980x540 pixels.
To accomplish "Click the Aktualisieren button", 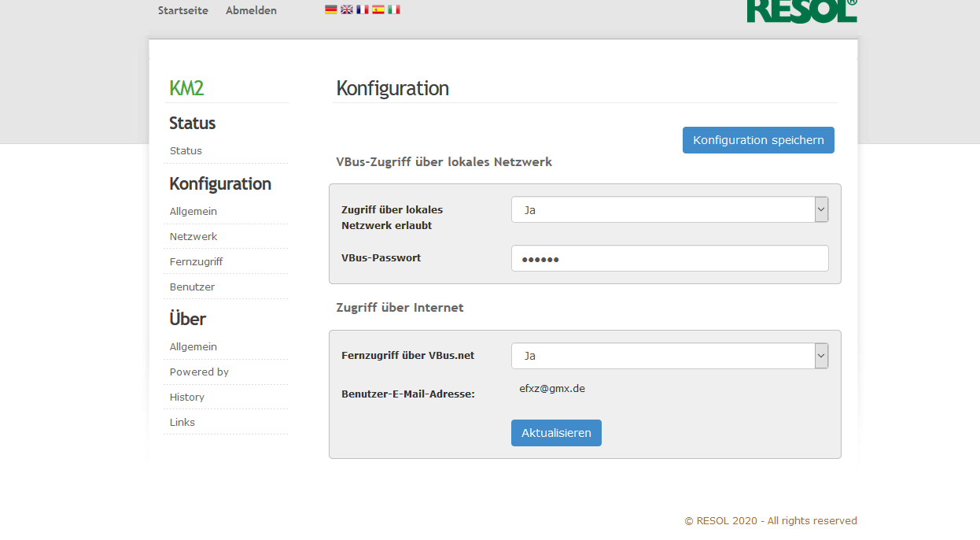I will tap(556, 433).
